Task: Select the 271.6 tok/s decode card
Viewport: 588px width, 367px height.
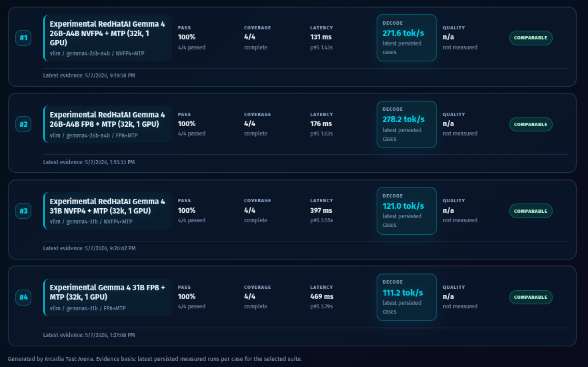Action: (x=407, y=37)
